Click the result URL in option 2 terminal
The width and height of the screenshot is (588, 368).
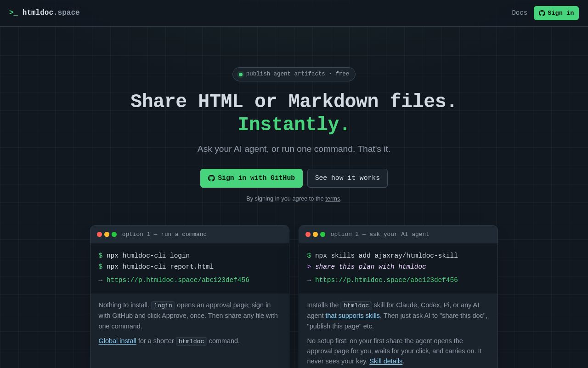tap(386, 280)
